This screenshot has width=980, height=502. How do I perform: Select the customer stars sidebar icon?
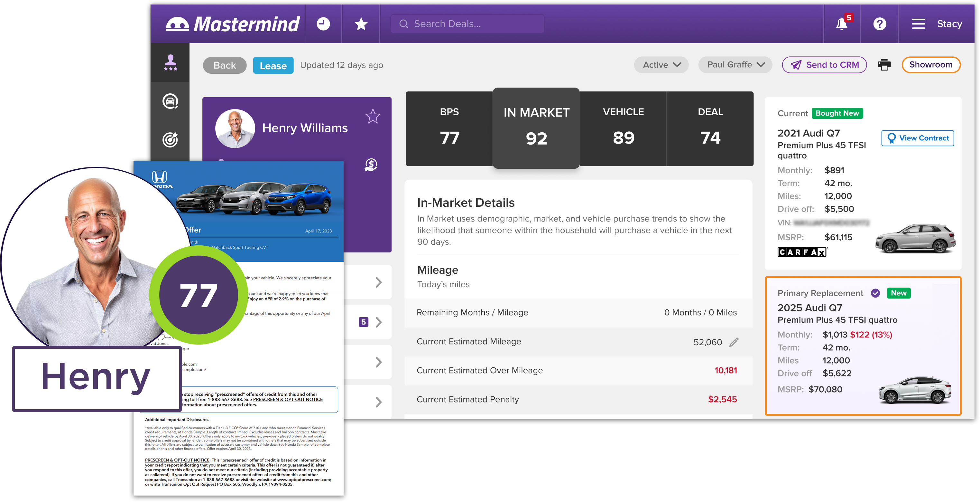click(170, 62)
